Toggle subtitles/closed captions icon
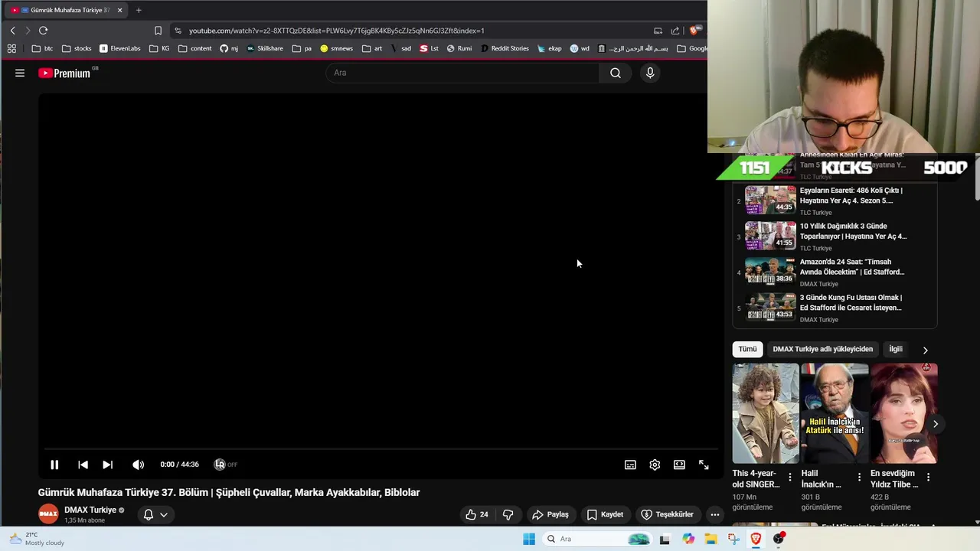 [630, 465]
